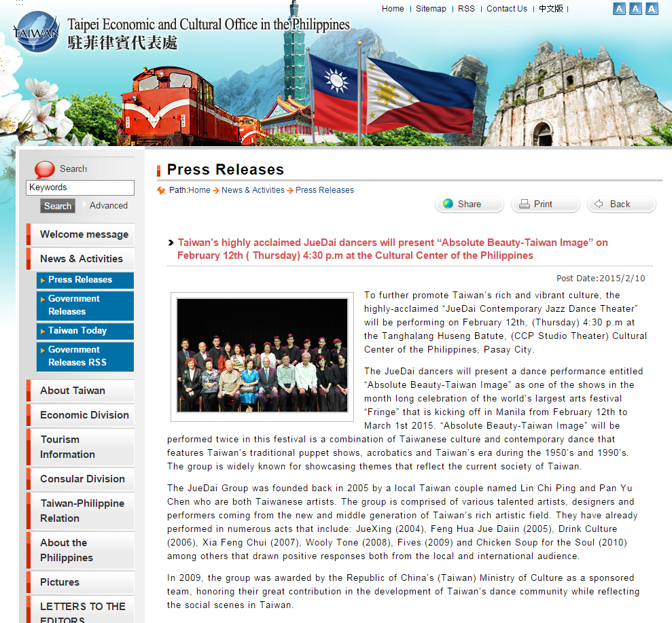Screen dimensions: 672x623
Task: Open the Taiwan-Philippine Relation menu item
Action: click(81, 511)
